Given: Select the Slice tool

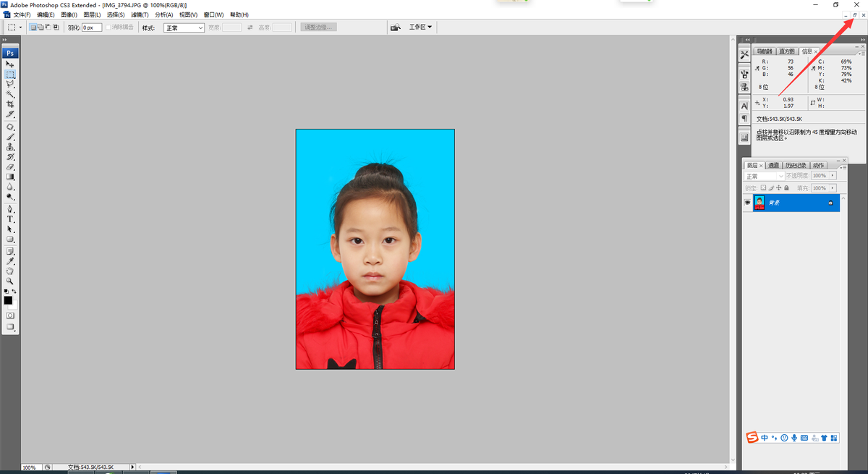Looking at the screenshot, I should pyautogui.click(x=10, y=114).
